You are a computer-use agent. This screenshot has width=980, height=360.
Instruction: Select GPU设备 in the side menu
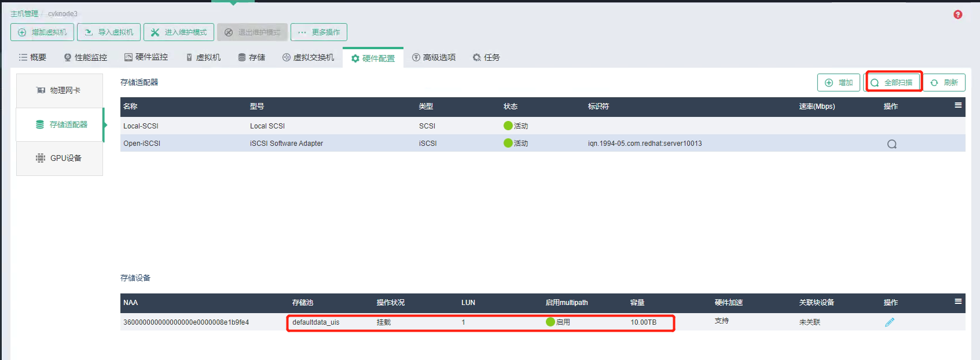click(60, 158)
